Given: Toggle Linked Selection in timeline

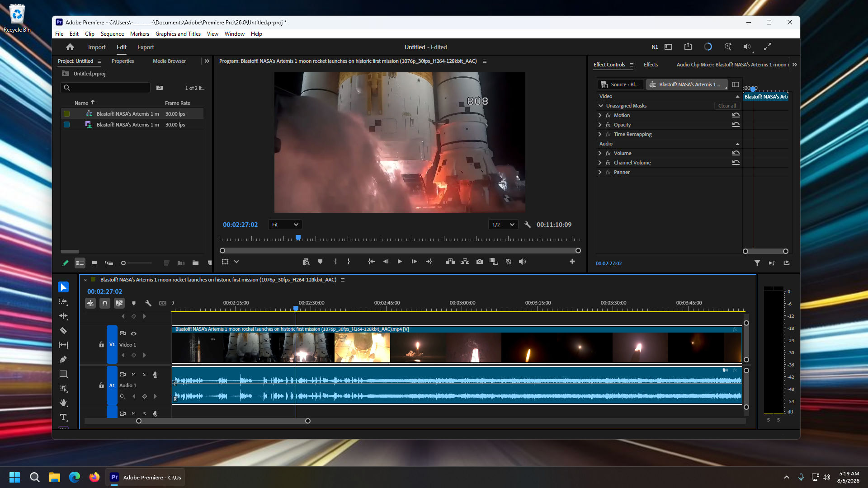Looking at the screenshot, I should [119, 303].
